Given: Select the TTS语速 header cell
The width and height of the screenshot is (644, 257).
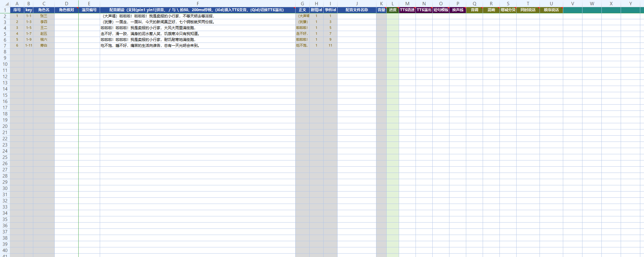Looking at the screenshot, I should [x=407, y=10].
